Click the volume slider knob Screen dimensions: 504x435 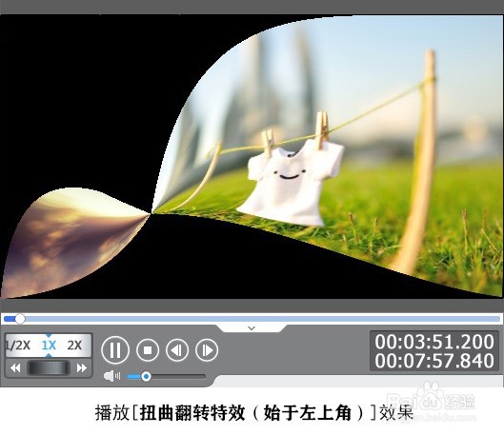pos(147,376)
